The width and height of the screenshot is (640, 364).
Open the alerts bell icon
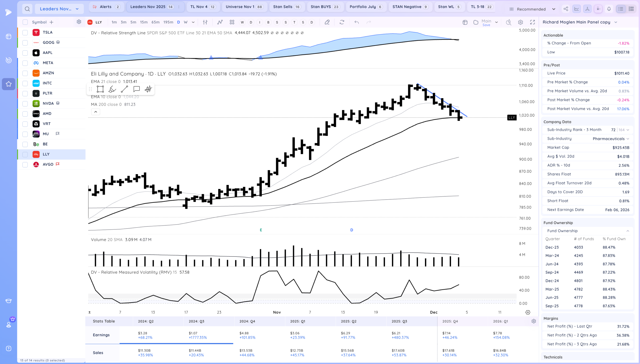tap(609, 9)
